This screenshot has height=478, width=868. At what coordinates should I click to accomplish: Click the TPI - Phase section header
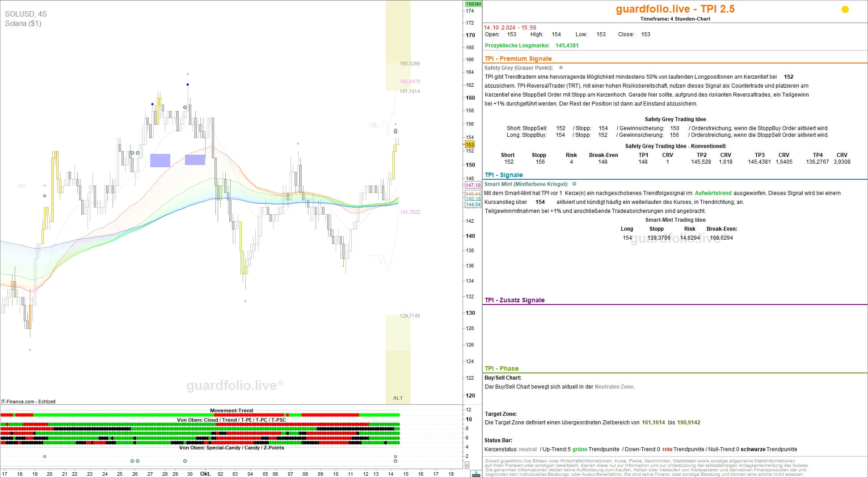[x=501, y=368]
